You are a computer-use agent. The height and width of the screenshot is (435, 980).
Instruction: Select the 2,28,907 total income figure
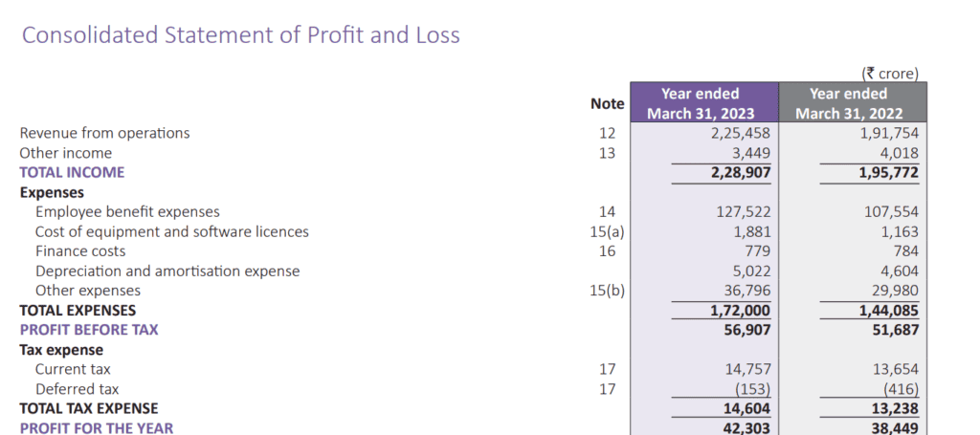(x=741, y=172)
